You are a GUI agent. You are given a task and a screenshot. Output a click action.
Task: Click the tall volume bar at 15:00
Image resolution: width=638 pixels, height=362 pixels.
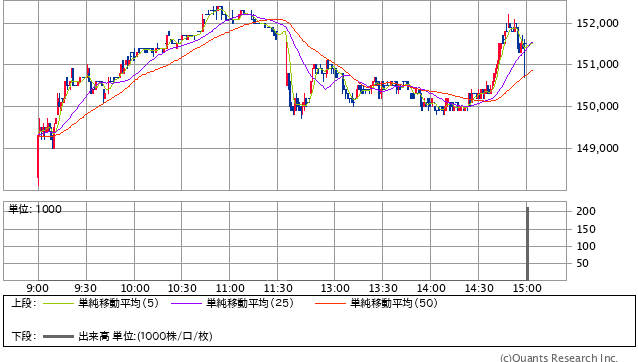tap(528, 244)
